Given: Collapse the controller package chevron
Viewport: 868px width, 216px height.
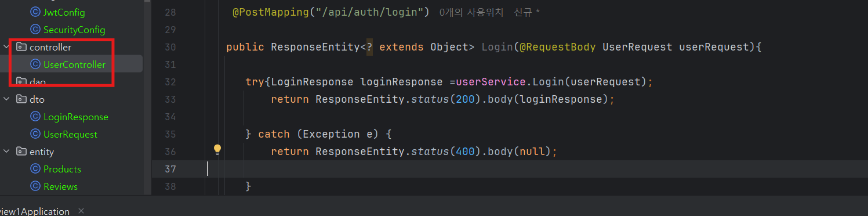Looking at the screenshot, I should pyautogui.click(x=6, y=47).
